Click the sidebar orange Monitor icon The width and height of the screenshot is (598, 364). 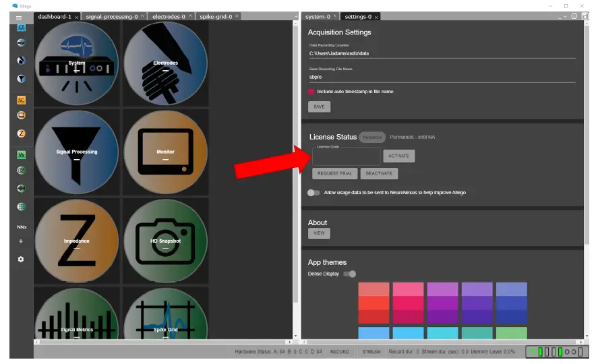[22, 115]
